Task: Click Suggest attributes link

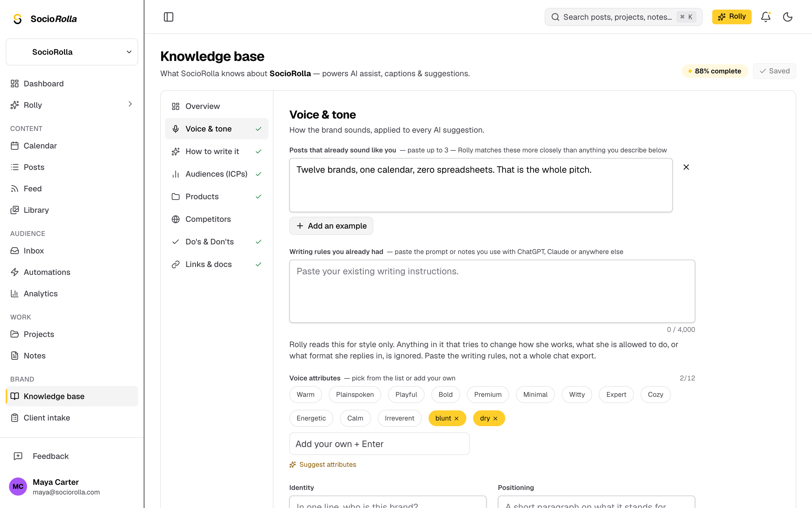Action: [x=323, y=464]
